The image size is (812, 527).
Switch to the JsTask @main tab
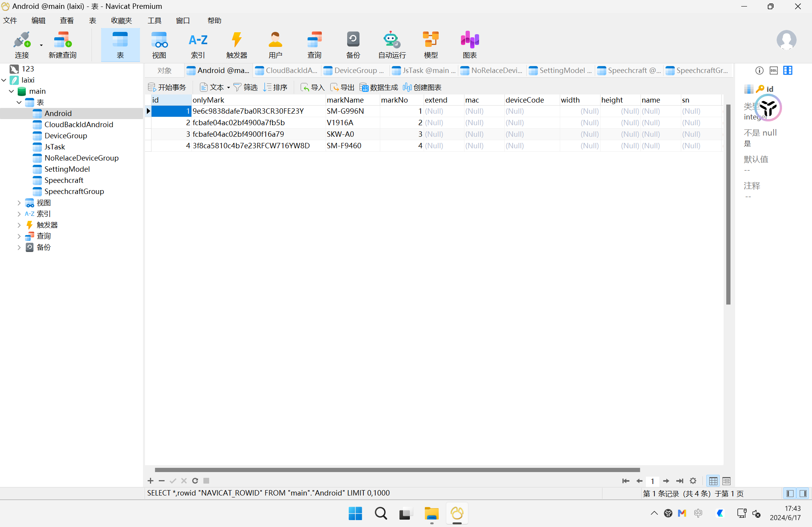click(424, 71)
